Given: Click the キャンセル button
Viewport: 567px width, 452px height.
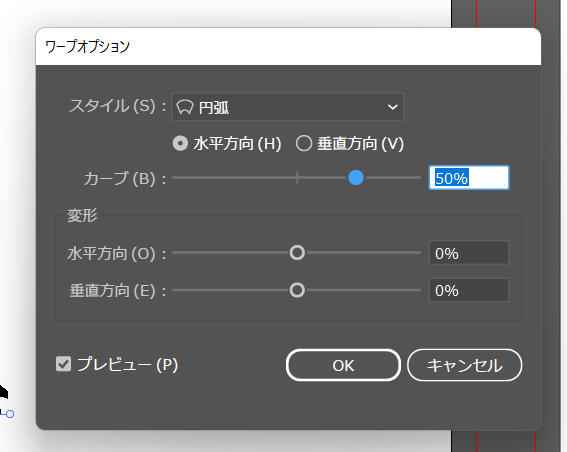Looking at the screenshot, I should click(465, 365).
